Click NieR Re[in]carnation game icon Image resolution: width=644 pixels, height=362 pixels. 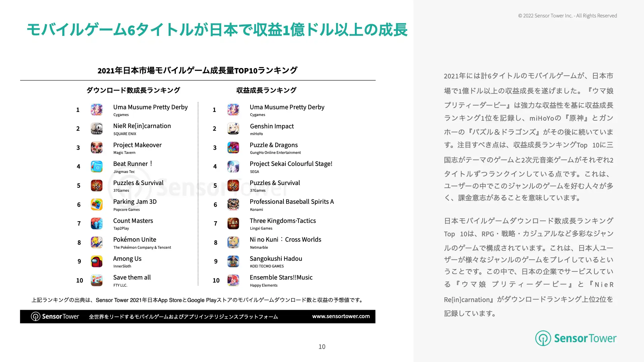[97, 129]
